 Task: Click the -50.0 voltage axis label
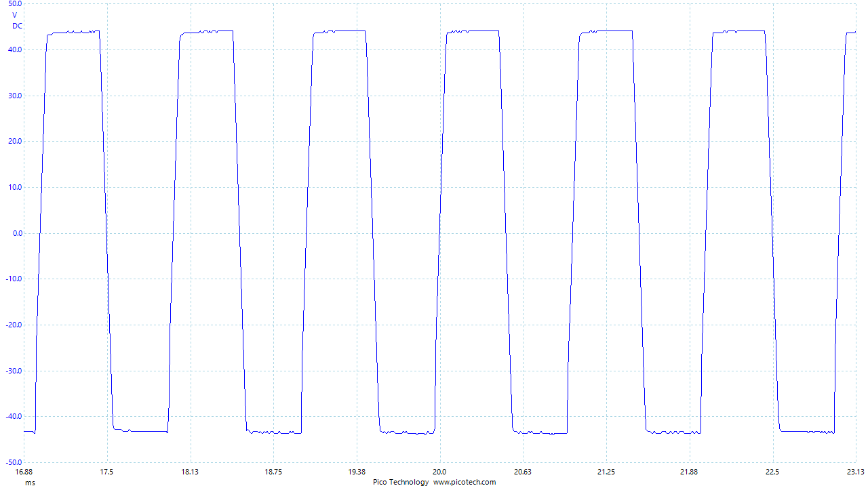(x=14, y=462)
